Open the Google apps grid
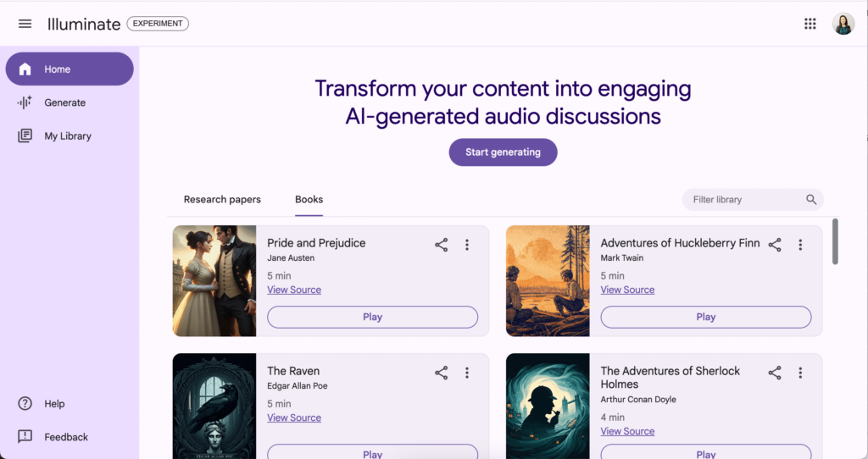868x459 pixels. point(810,24)
